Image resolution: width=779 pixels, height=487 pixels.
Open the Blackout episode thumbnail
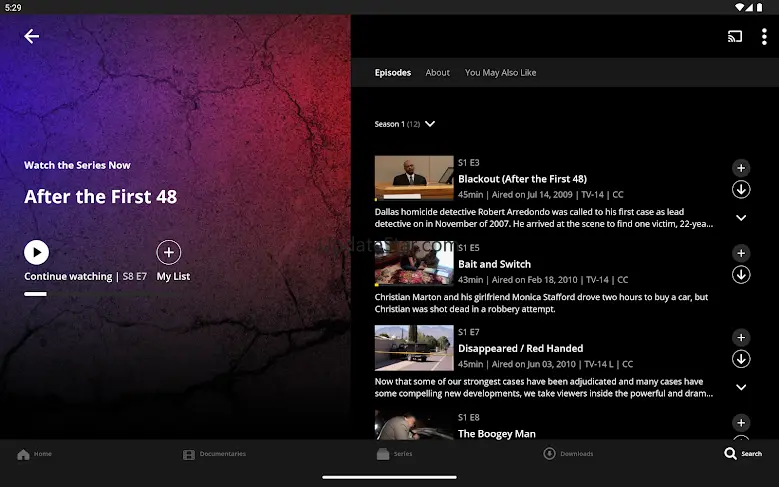pos(414,178)
